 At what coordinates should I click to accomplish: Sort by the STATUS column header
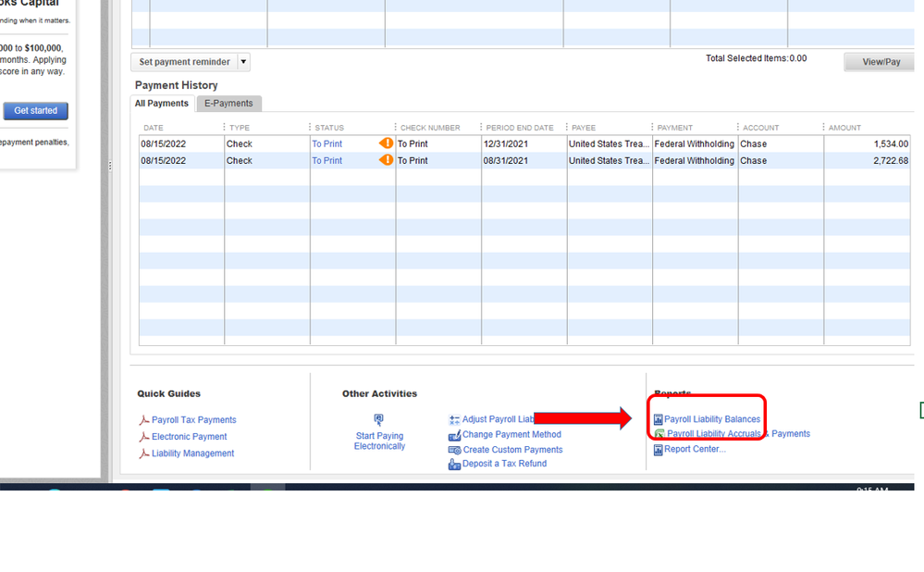pos(329,128)
